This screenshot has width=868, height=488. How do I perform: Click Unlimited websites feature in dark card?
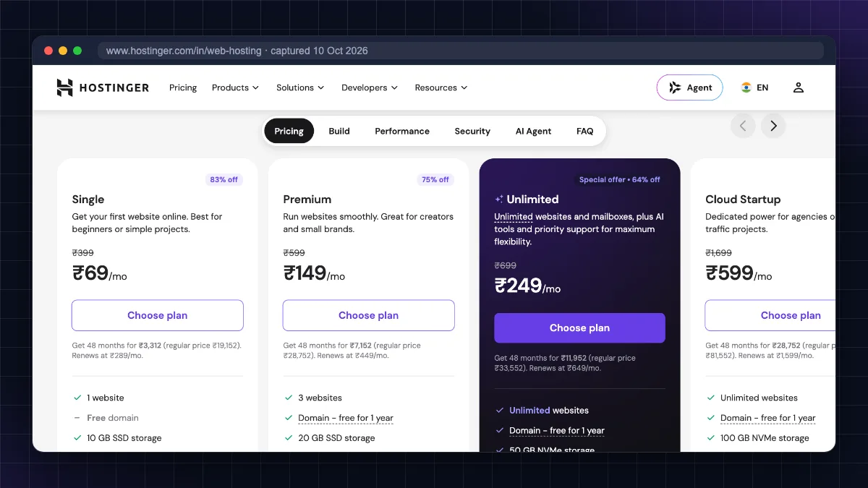click(x=549, y=410)
